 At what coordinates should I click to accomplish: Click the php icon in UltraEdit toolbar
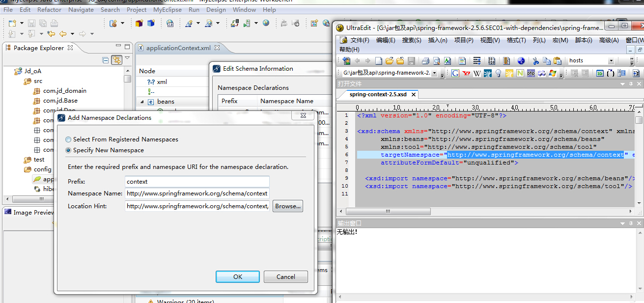pos(531,73)
